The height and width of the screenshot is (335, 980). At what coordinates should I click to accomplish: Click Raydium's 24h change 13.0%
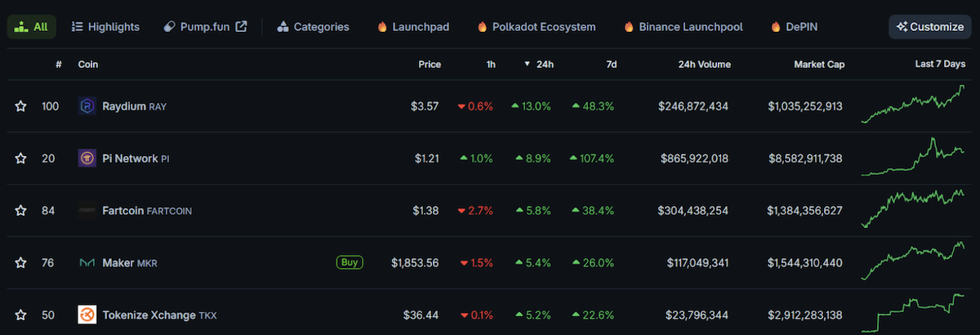click(532, 106)
